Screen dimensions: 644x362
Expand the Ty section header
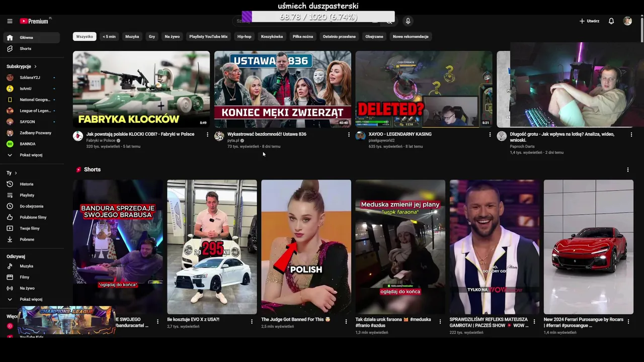click(12, 173)
